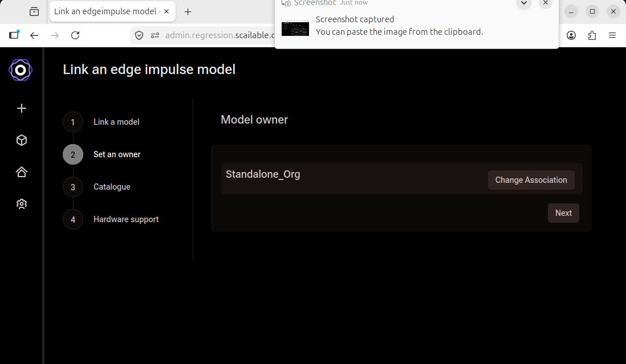Click the Standalone_Org owner name
The width and height of the screenshot is (626, 364).
point(263,174)
